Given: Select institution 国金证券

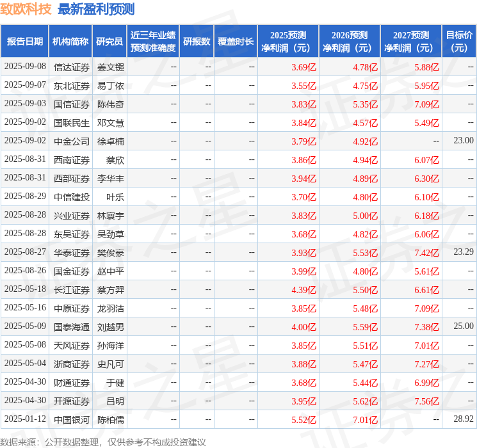Looking at the screenshot, I should coord(72,271).
